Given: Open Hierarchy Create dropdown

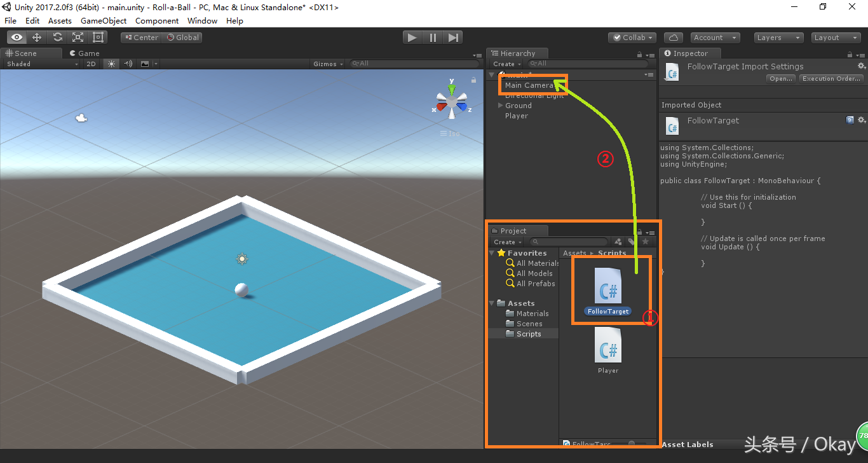Looking at the screenshot, I should tap(507, 64).
